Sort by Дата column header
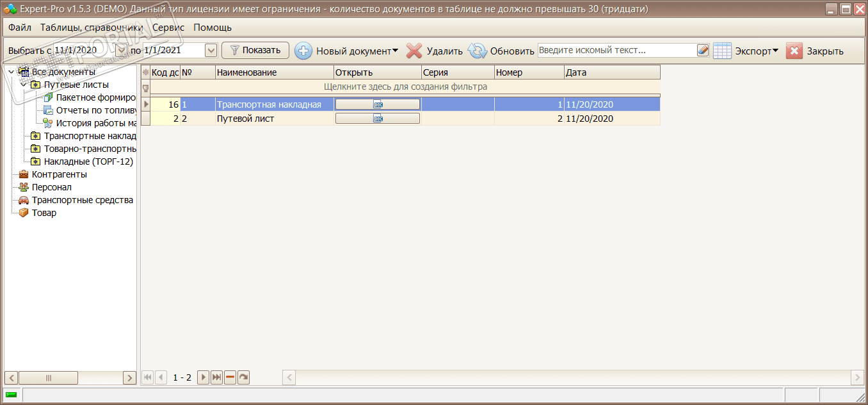The height and width of the screenshot is (405, 868). 612,72
